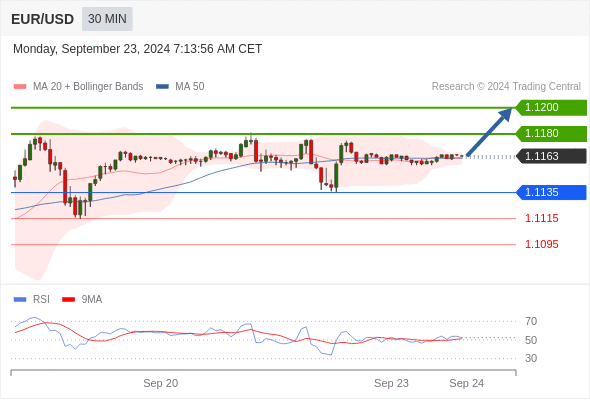Screen dimensions: 590x400
Task: Click the Sep 24 date axis label
Action: [x=467, y=383]
